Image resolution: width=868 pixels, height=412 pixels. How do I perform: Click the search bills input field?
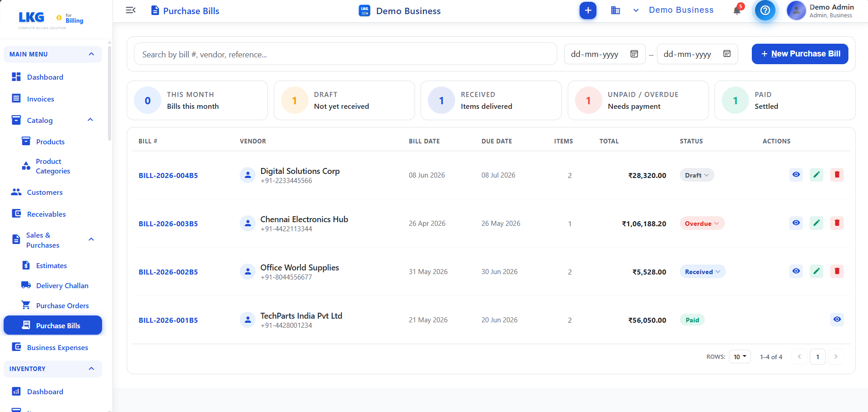pyautogui.click(x=345, y=54)
